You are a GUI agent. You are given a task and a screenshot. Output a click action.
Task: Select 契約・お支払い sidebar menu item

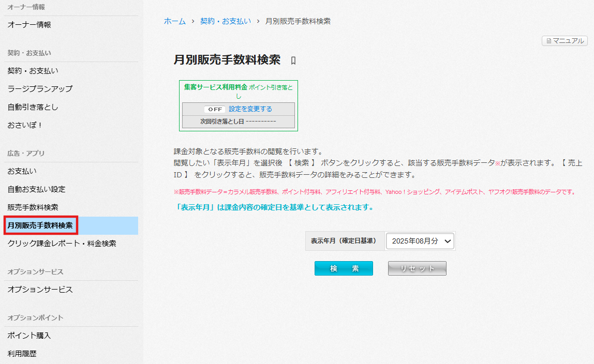[33, 71]
